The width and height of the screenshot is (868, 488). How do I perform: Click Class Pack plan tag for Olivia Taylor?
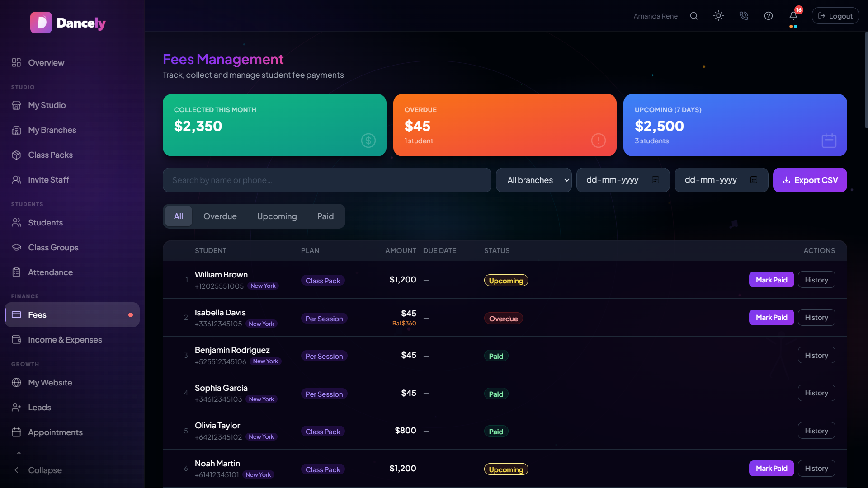[x=323, y=432]
